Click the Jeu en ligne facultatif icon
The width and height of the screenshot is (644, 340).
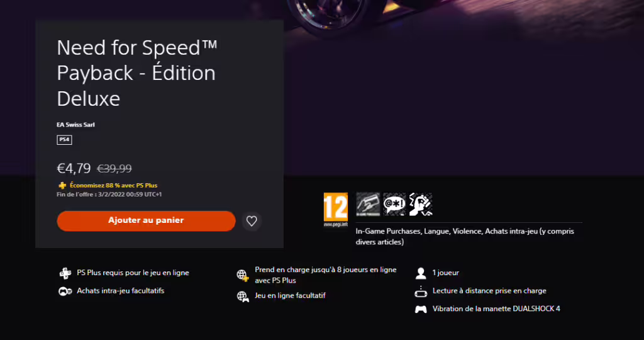pos(243,296)
